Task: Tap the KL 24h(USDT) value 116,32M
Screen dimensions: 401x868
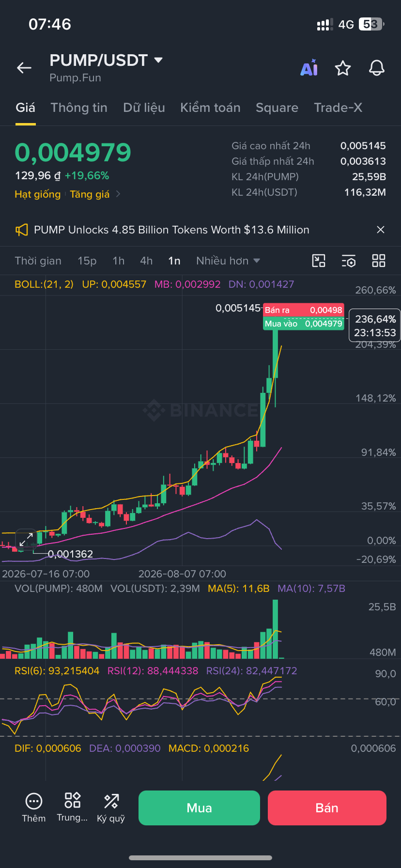Action: [365, 192]
